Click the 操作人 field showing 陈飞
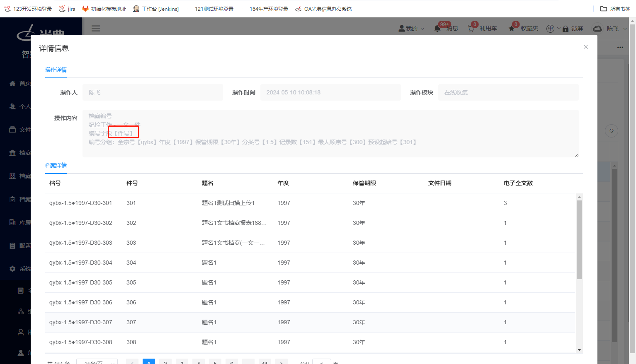 pyautogui.click(x=153, y=92)
